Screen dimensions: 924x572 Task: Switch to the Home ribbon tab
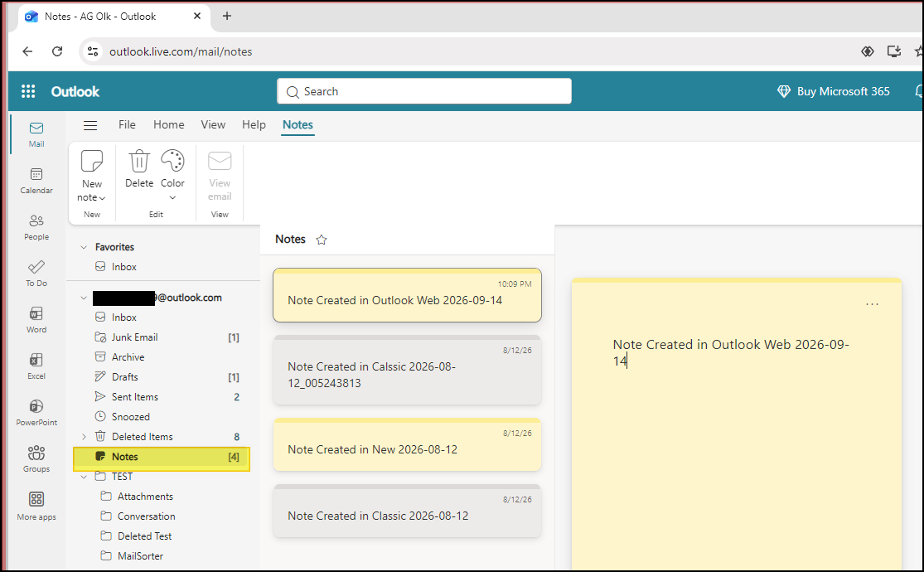[x=168, y=124]
